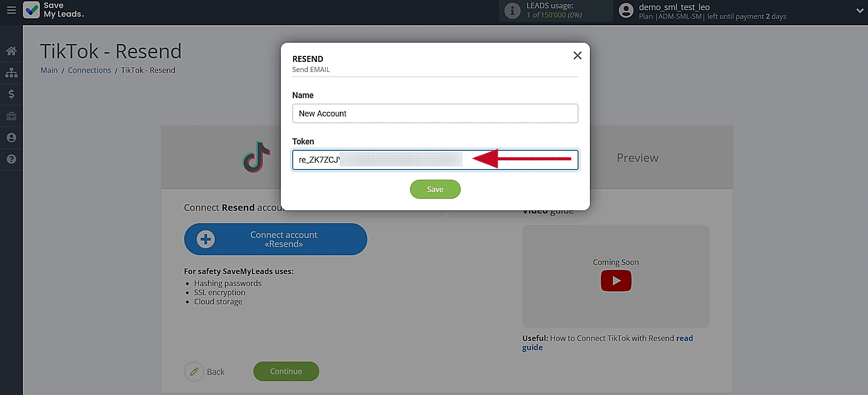Go to Main breadcrumb link
868x395 pixels.
tap(49, 70)
